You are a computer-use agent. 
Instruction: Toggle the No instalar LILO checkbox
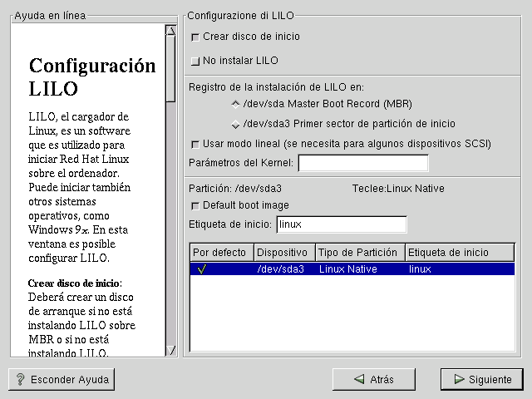coord(195,61)
